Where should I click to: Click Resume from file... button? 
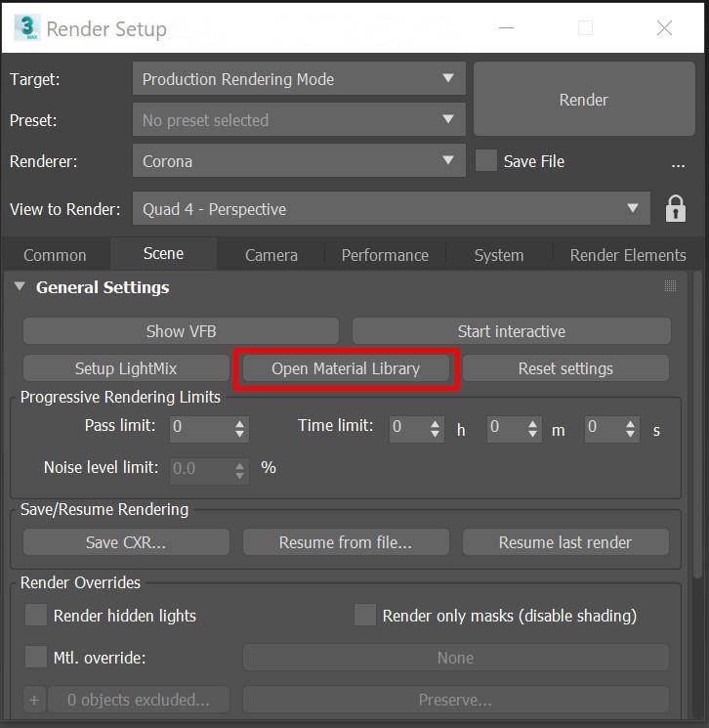(x=346, y=541)
